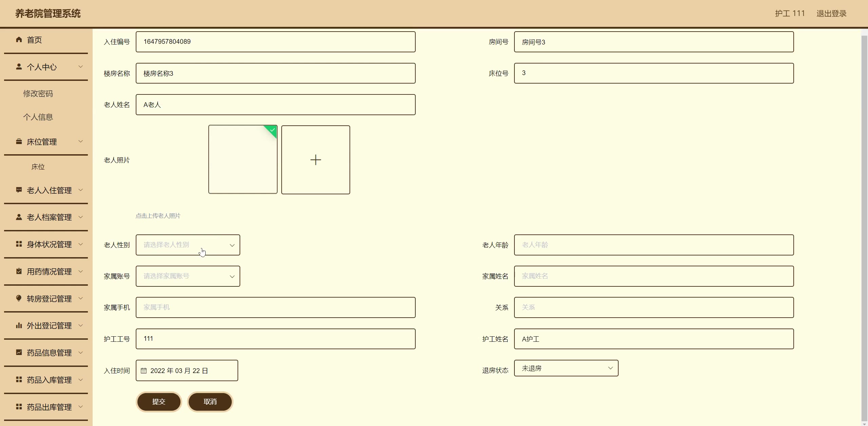Click the calendar icon in 入住时间 field
Viewport: 868px width, 426px height.
pos(144,371)
